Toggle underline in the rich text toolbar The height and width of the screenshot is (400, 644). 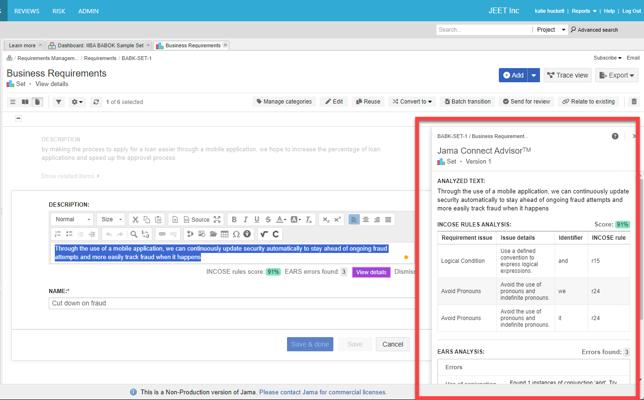[258, 220]
